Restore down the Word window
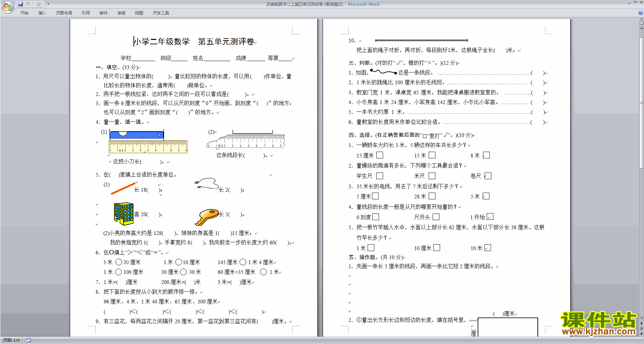644x344 pixels. 635,3
